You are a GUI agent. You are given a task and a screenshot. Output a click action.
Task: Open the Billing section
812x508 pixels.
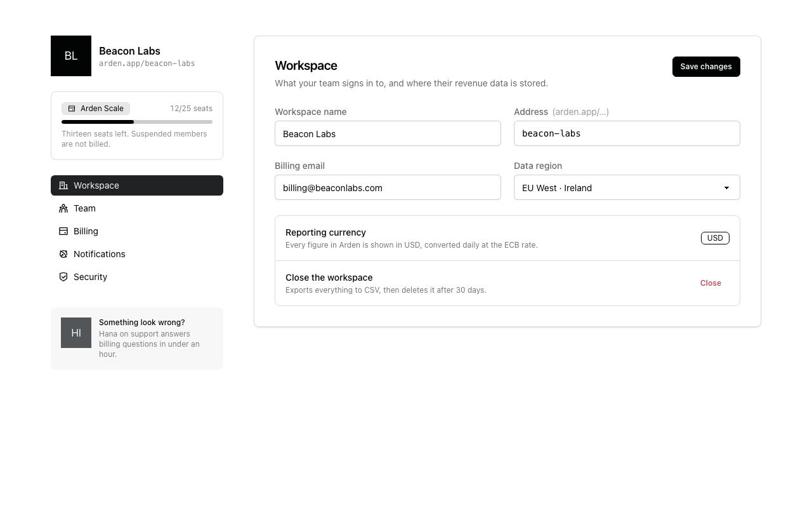coord(137,231)
